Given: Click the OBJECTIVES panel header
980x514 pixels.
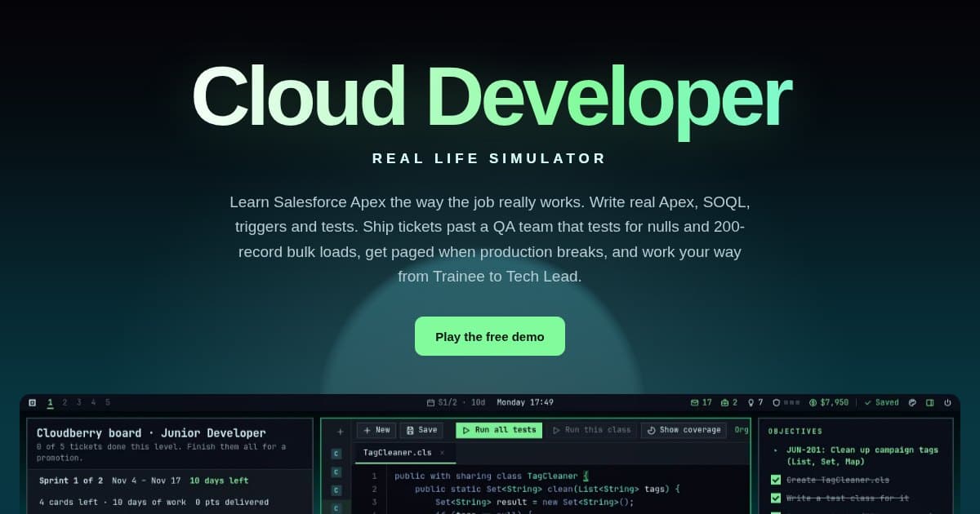Looking at the screenshot, I should pos(795,431).
